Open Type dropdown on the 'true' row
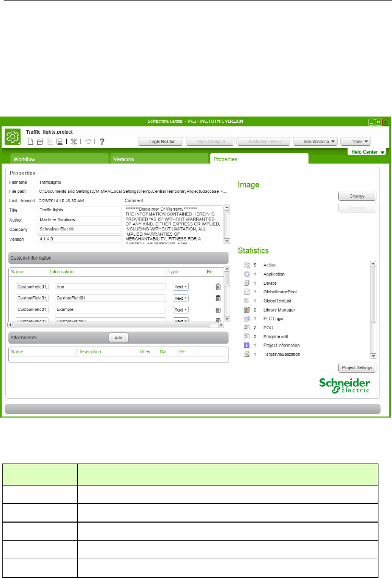The width and height of the screenshot is (392, 578). [x=181, y=287]
